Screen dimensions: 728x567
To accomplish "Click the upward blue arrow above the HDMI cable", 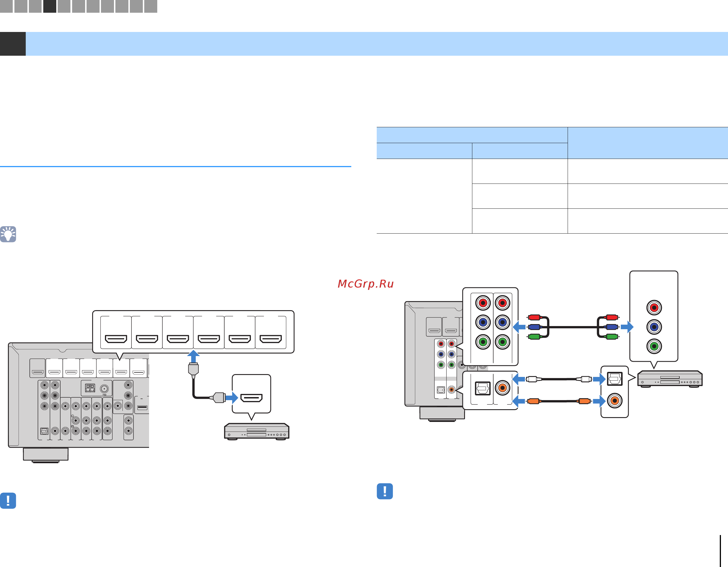I will coord(193,356).
